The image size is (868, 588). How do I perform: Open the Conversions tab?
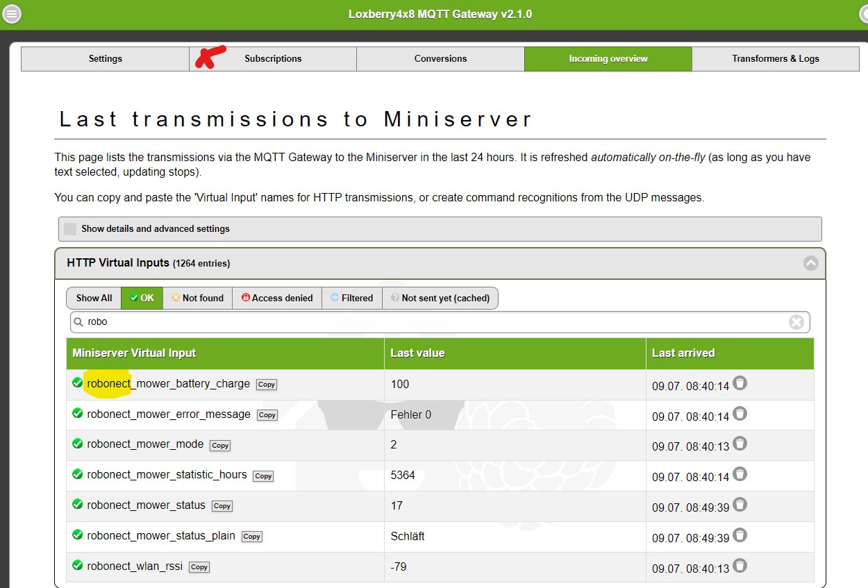coord(440,58)
